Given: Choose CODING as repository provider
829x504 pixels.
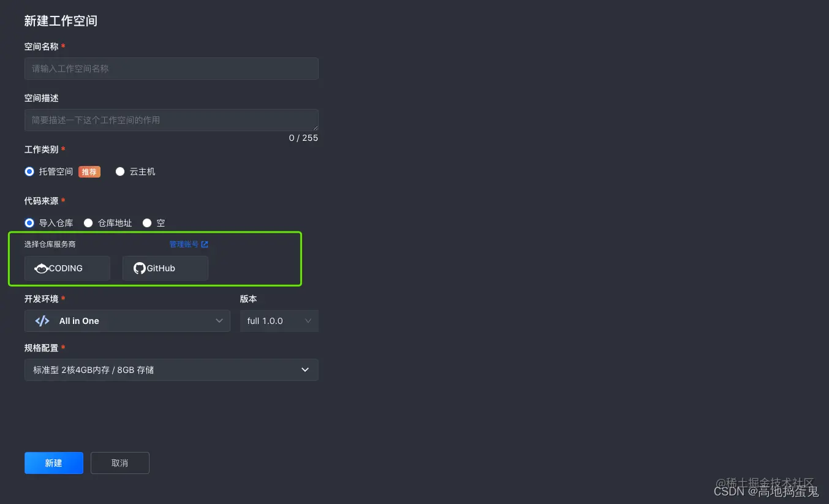Looking at the screenshot, I should click(67, 268).
